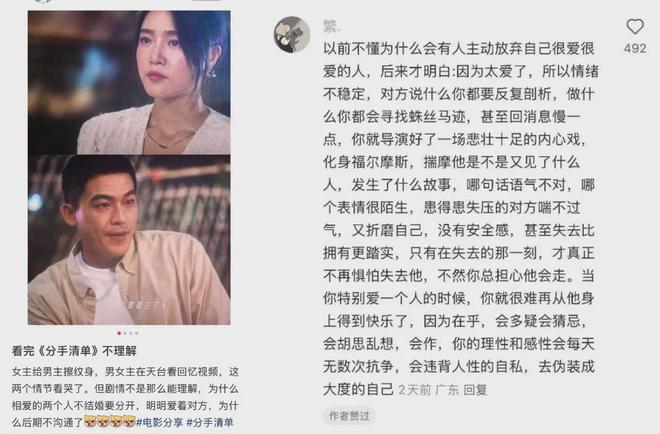Click the comment text starting 以前不懂为什么
The image size is (660, 434).
460,218
